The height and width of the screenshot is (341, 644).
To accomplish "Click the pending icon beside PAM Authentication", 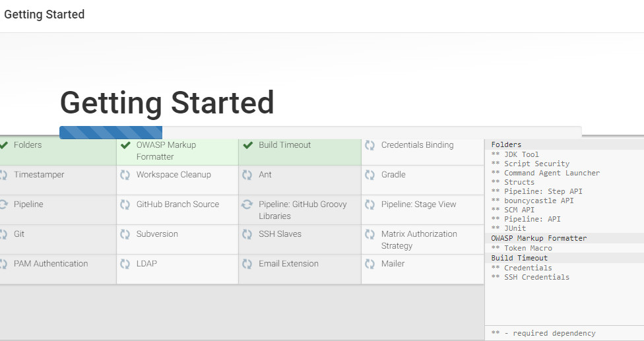I will click(x=3, y=263).
